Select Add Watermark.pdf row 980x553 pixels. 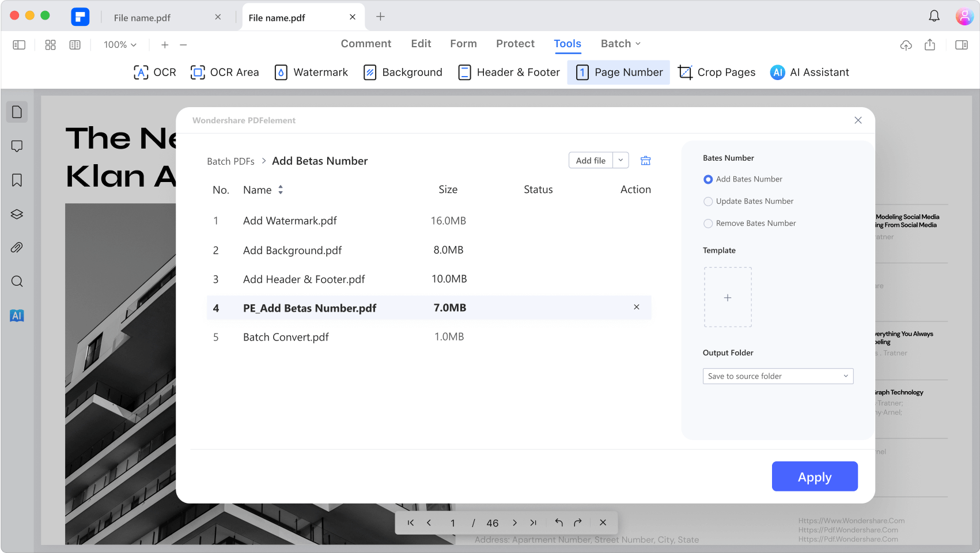pyautogui.click(x=429, y=221)
